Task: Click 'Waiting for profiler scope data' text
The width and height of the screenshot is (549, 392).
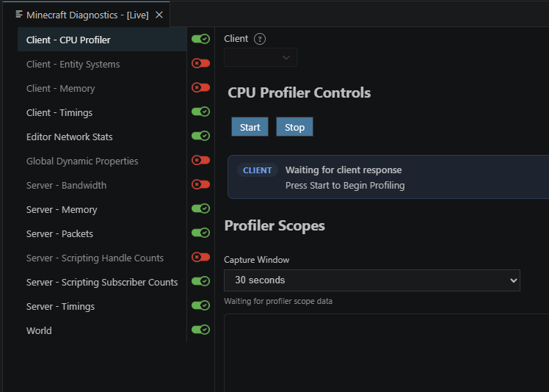Action: coord(278,301)
